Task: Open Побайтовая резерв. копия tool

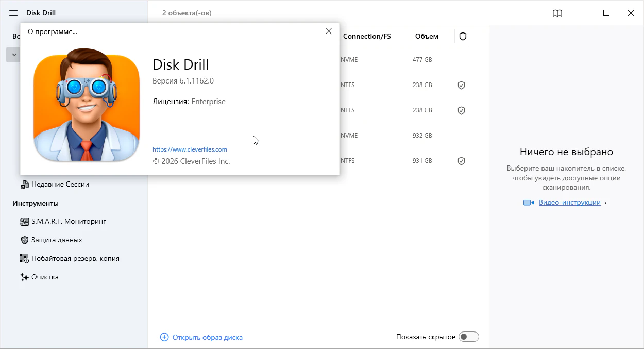Action: pyautogui.click(x=75, y=259)
